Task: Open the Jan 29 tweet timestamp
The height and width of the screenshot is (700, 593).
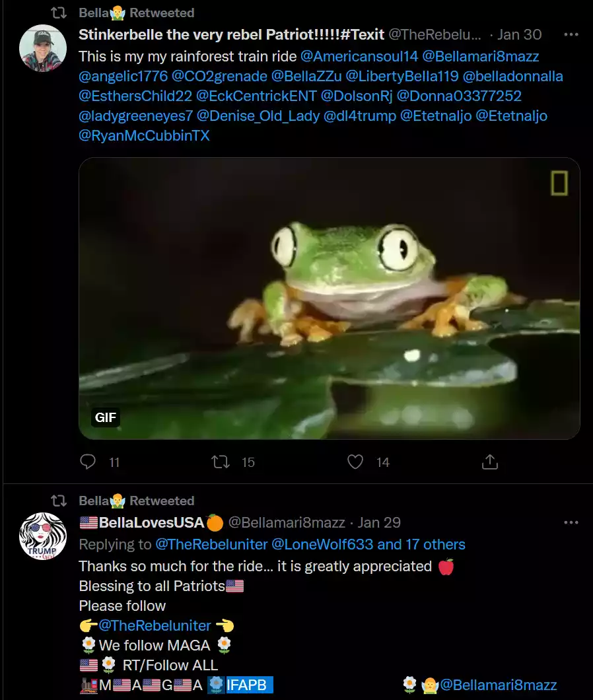Action: coord(379,522)
